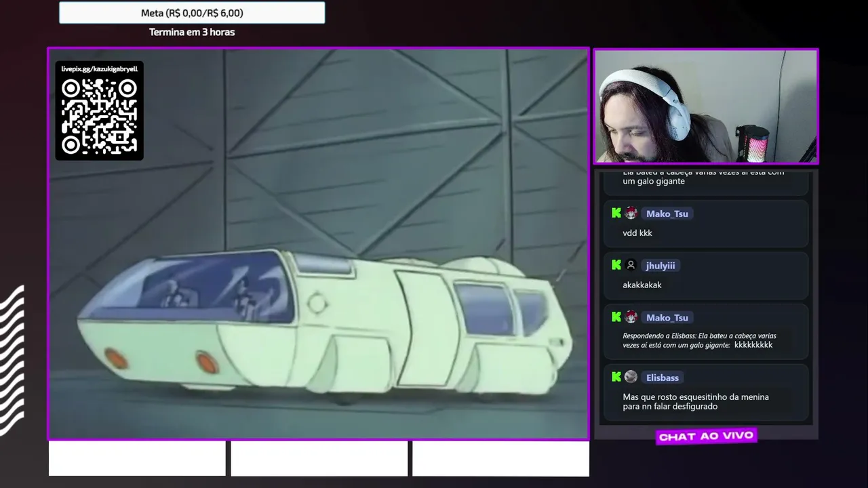Open jhulyiii's profile avatar icon
Viewport: 868px width, 488px height.
[x=631, y=265]
